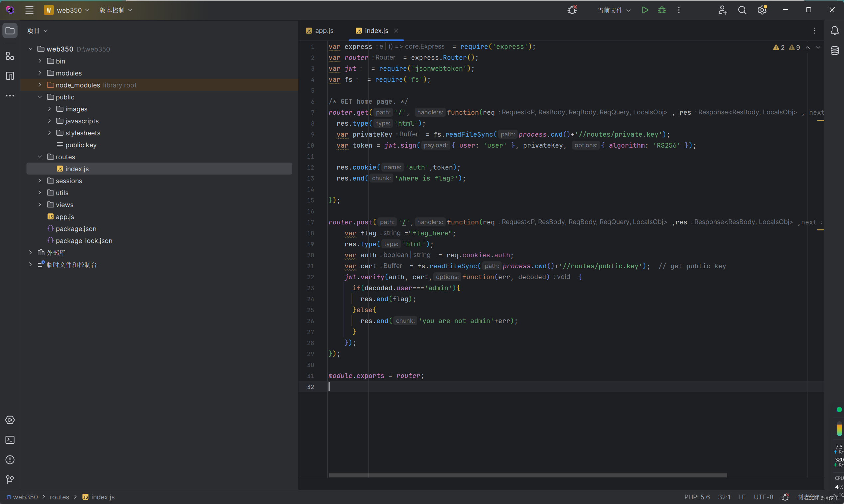Collapse the routes folder
This screenshot has height=504, width=844.
point(40,157)
